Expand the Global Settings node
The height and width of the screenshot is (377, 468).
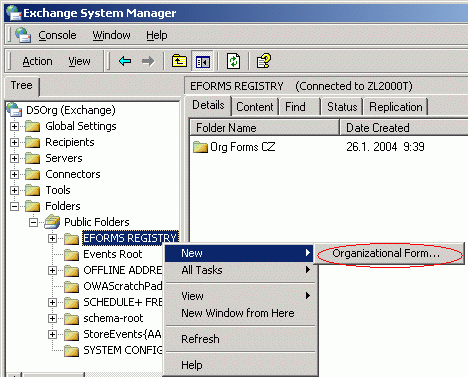[x=14, y=126]
